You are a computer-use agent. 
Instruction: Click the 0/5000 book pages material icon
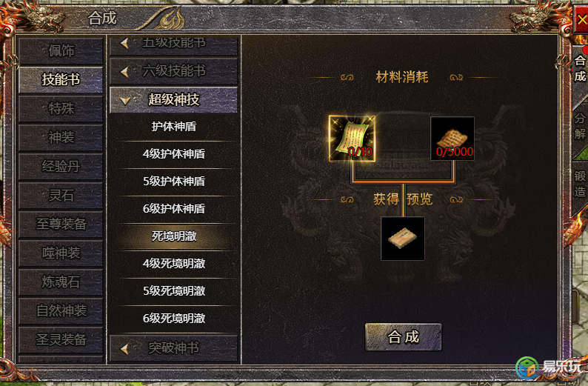coord(452,139)
